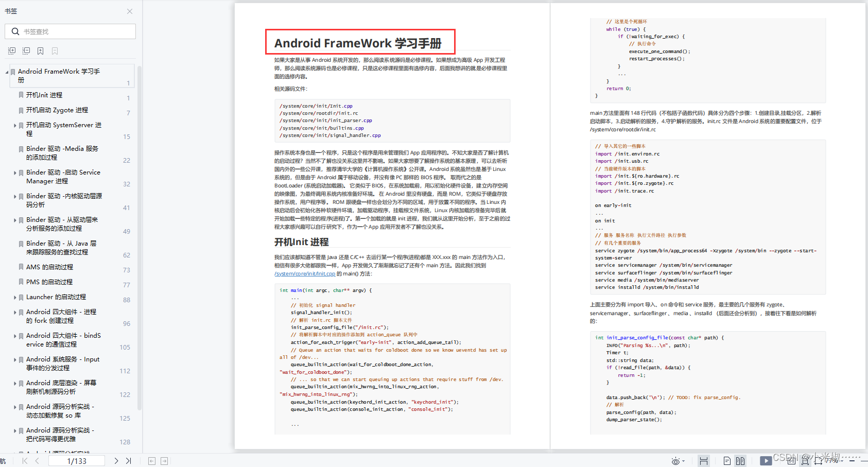Click the Android FrameWork 学习手册 document title
868x467 pixels.
[x=358, y=43]
